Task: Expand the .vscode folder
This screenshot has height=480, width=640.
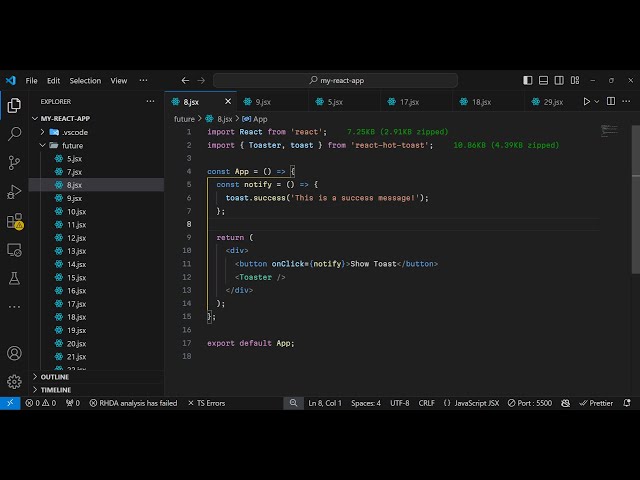Action: coord(73,132)
